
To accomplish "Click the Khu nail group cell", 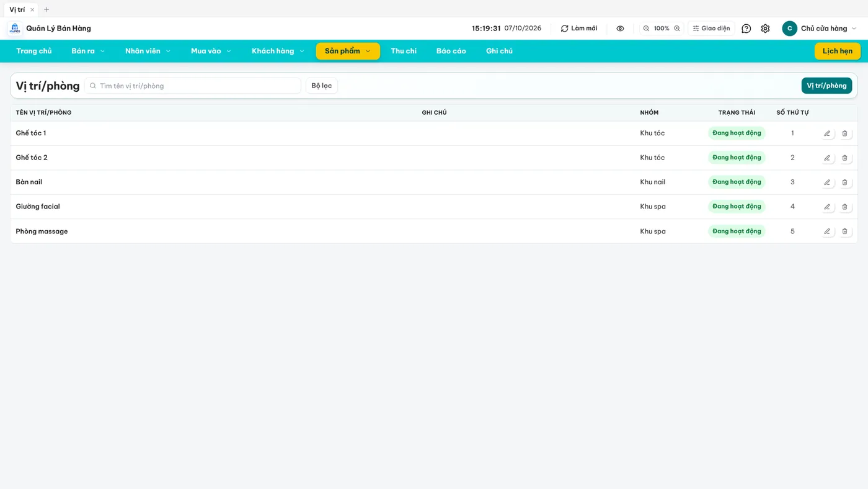I will click(653, 182).
